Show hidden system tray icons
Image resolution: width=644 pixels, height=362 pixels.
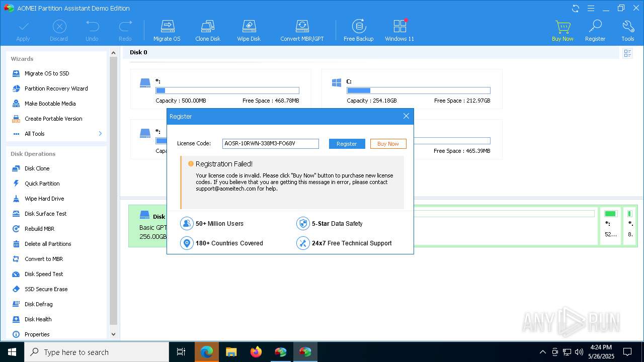542,352
